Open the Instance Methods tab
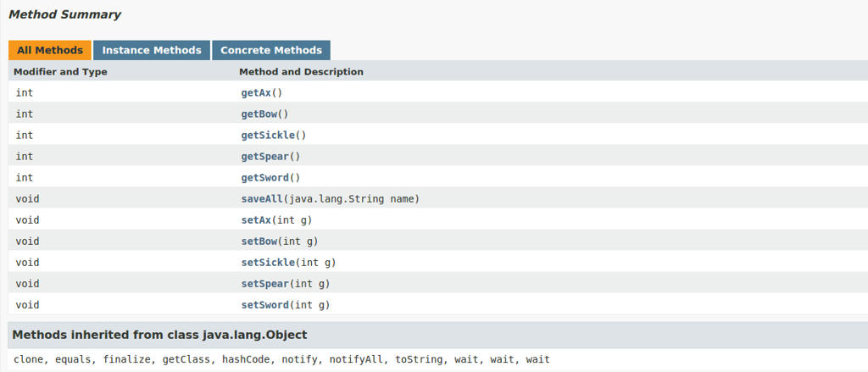The image size is (868, 372). coord(152,50)
